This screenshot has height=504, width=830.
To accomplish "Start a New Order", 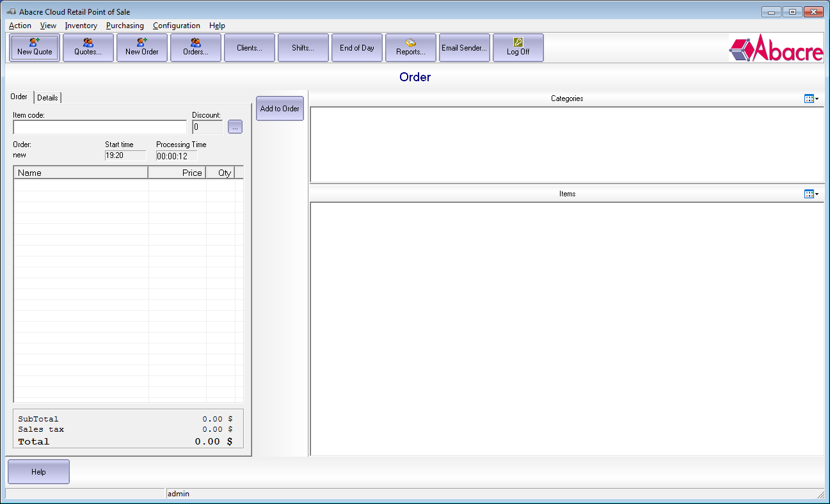I will point(141,47).
